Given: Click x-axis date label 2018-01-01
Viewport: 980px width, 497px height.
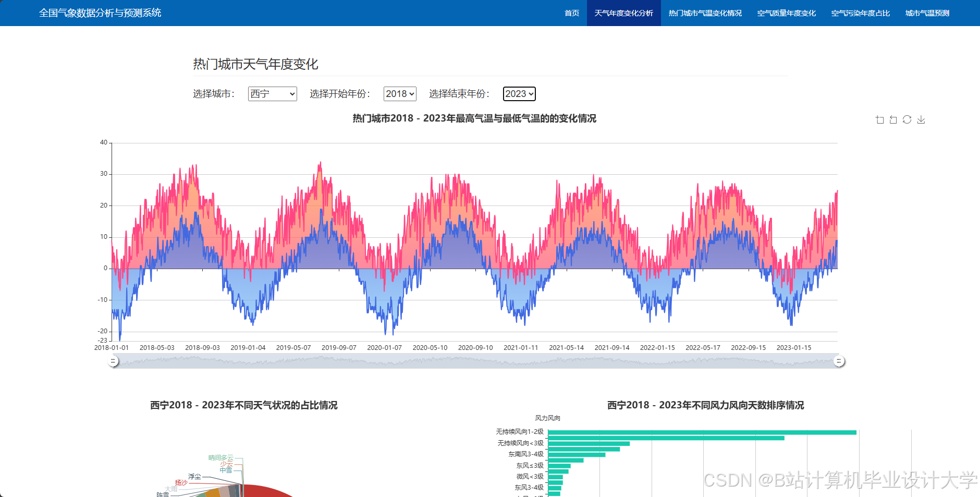Looking at the screenshot, I should click(x=112, y=348).
